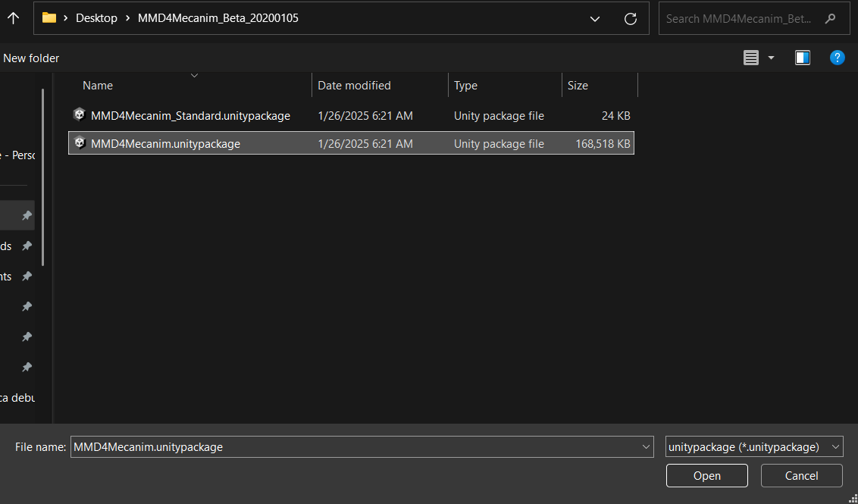Click the MMD4Mecanim_Standard Unity package icon

coord(80,115)
